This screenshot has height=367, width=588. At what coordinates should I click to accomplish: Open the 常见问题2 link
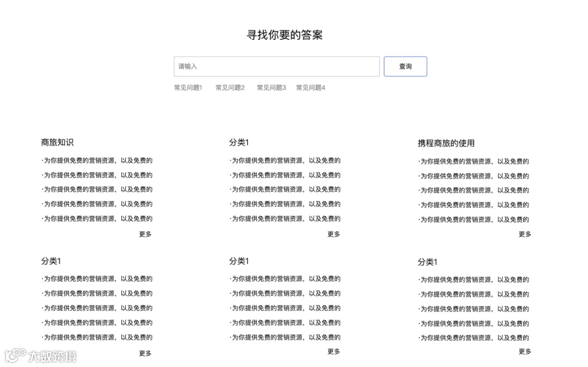(x=230, y=88)
